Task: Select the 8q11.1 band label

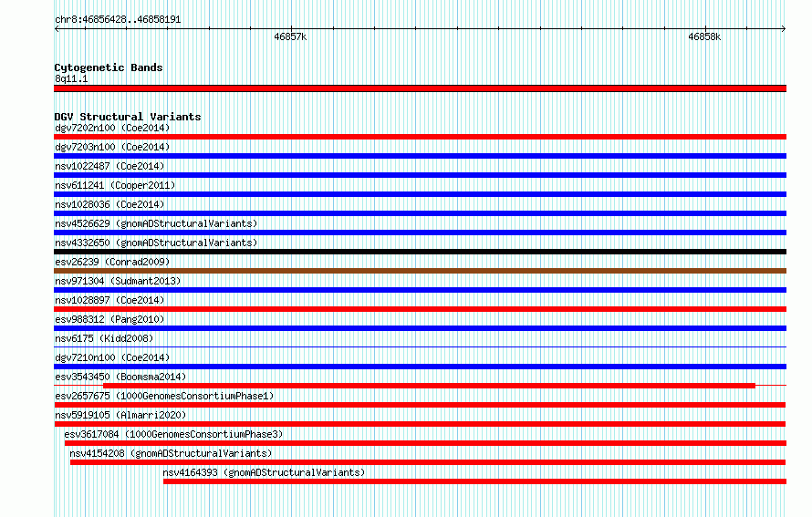Action: point(71,78)
